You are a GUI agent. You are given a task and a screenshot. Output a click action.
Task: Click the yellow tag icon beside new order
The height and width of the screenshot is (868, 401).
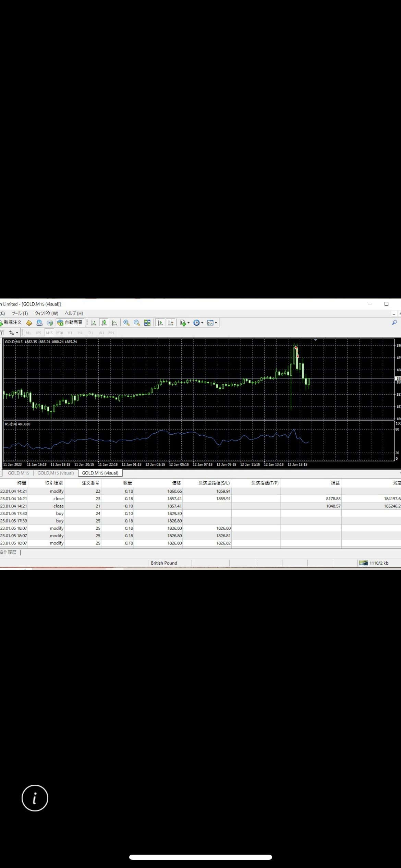pos(29,323)
